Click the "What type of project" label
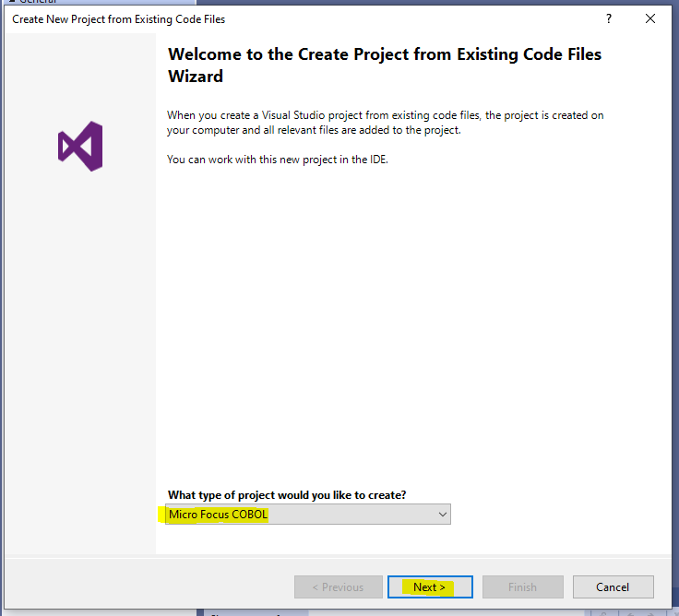Image resolution: width=679 pixels, height=616 pixels. tap(287, 495)
